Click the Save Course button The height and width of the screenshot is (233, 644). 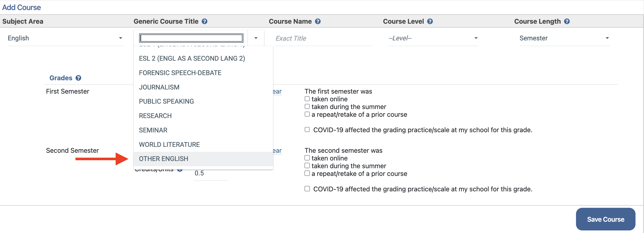click(x=605, y=219)
